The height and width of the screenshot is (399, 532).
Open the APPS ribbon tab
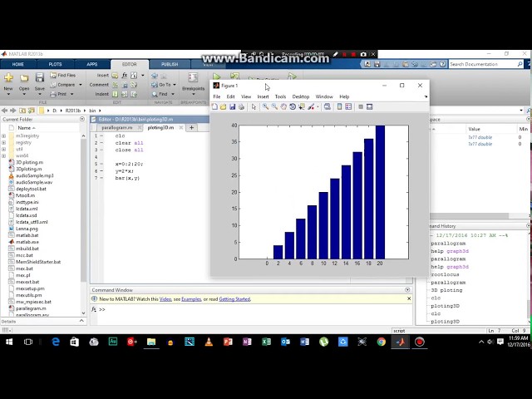click(x=92, y=64)
